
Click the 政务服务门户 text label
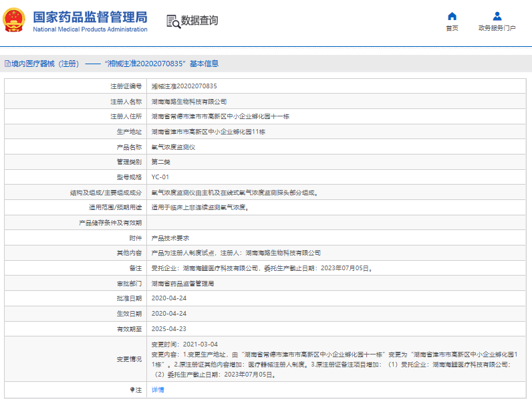[x=497, y=28]
